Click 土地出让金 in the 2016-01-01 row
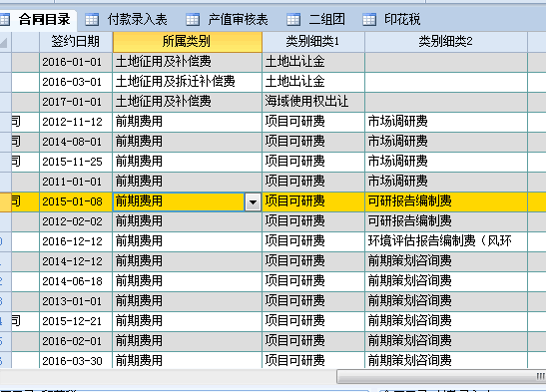546x392 pixels. coord(313,62)
